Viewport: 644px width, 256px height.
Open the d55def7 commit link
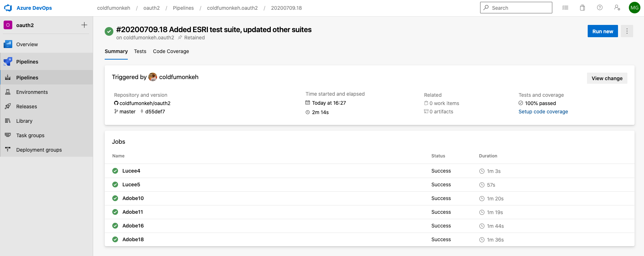pyautogui.click(x=155, y=112)
